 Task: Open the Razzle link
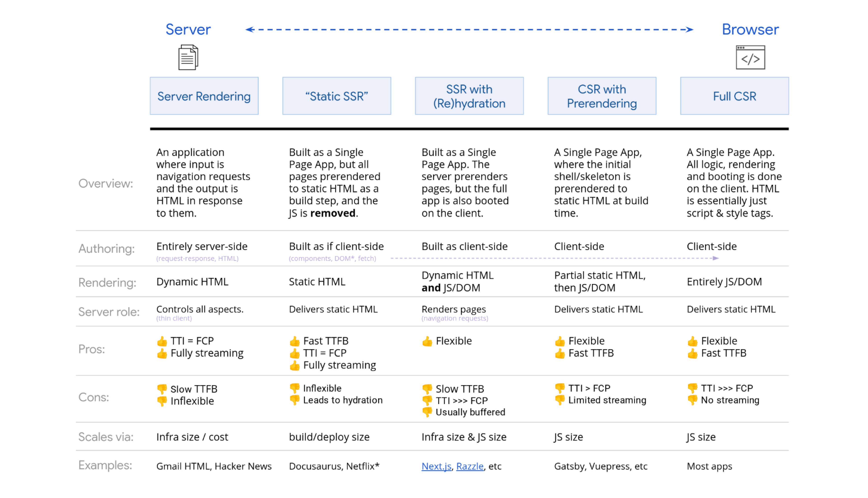(x=469, y=466)
